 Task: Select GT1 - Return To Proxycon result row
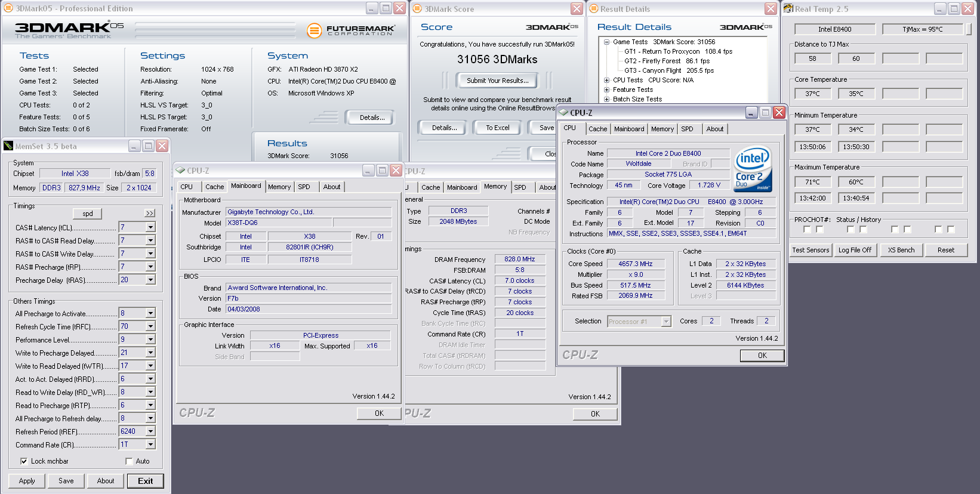click(678, 51)
